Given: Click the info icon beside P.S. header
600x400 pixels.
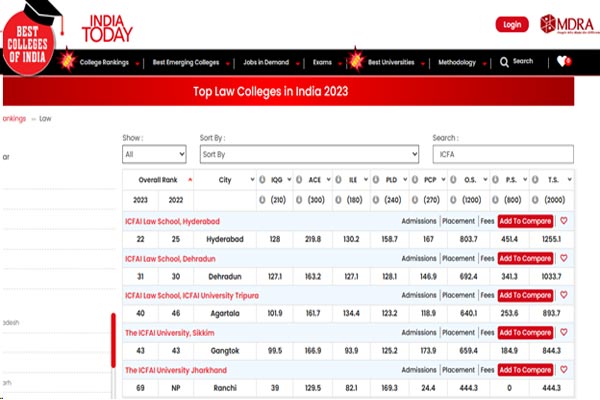Looking at the screenshot, I should [495, 180].
